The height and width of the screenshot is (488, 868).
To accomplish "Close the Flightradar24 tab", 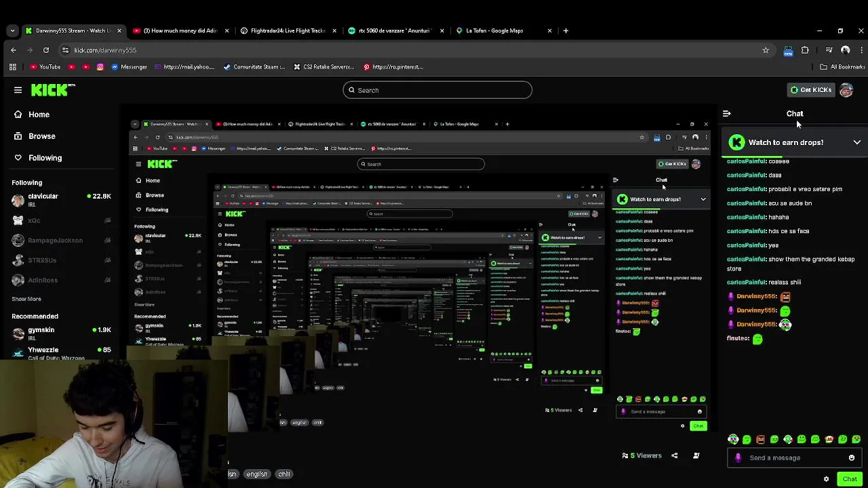I will (x=334, y=30).
